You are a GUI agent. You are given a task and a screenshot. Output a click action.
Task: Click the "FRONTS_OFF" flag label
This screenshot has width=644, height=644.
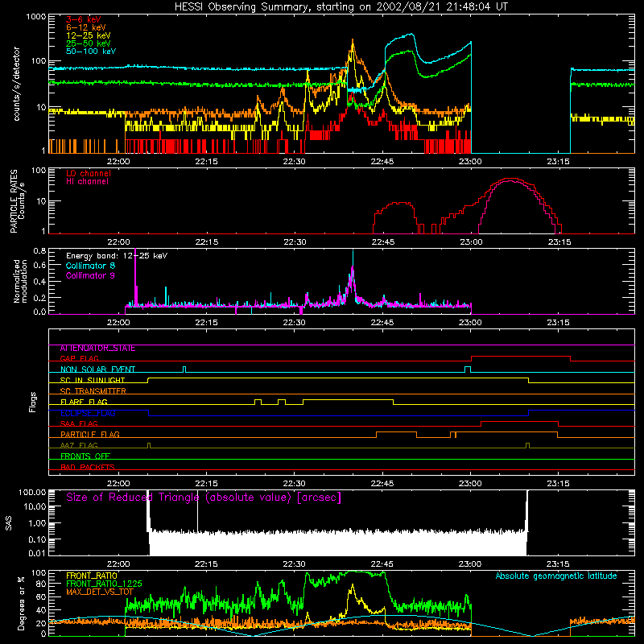85,456
